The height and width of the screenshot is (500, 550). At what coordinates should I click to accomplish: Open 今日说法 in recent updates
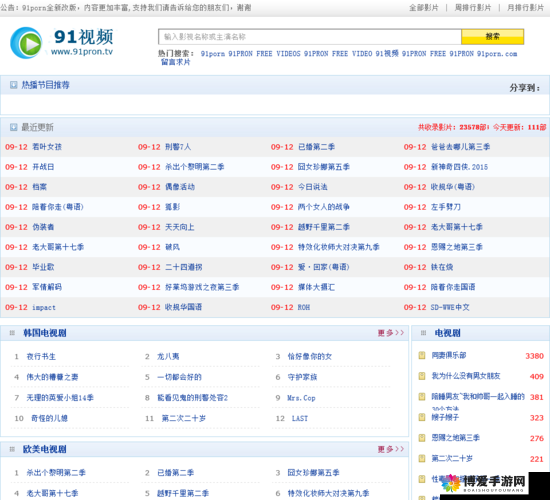tap(313, 187)
